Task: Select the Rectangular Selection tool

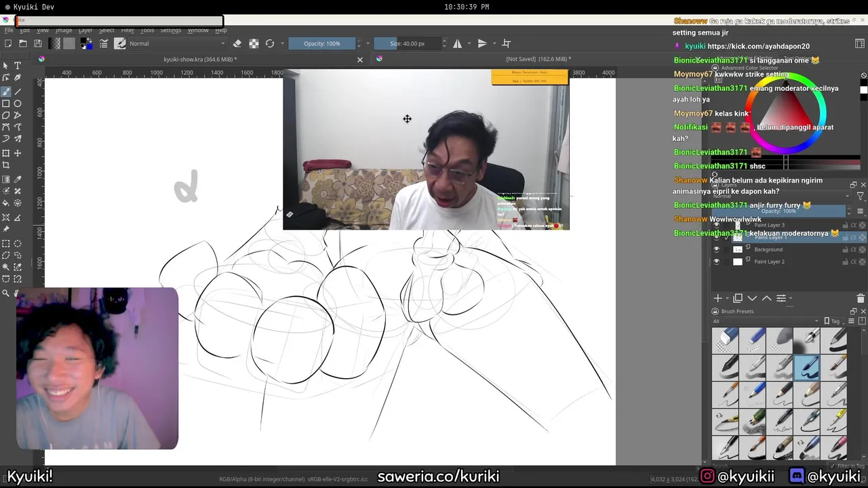Action: pos(6,244)
